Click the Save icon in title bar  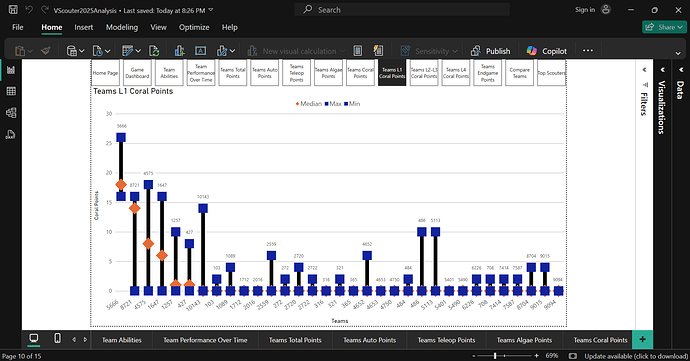tap(13, 10)
